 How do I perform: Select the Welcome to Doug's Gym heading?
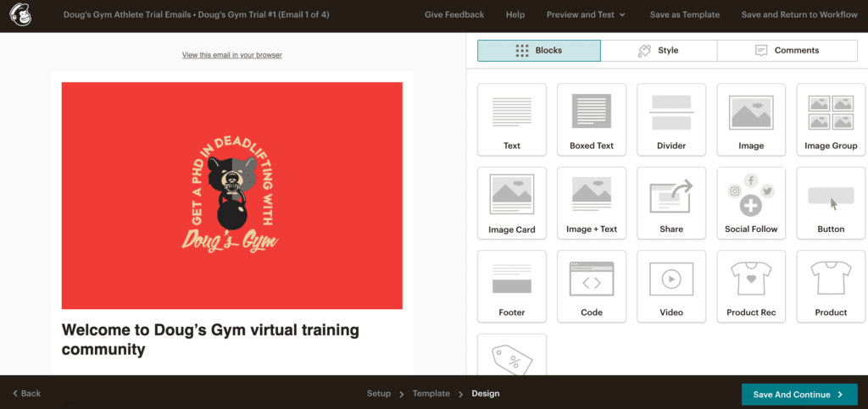coord(210,340)
